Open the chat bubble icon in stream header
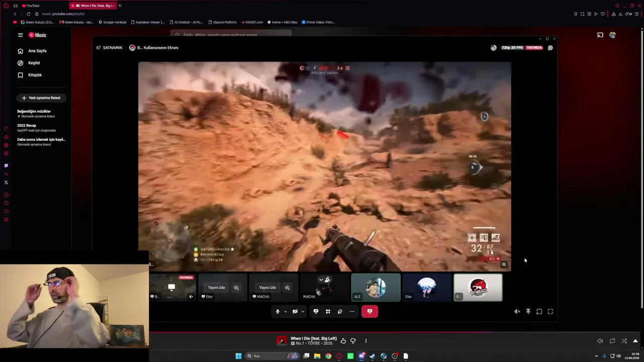This screenshot has height=362, width=644. pos(550,48)
